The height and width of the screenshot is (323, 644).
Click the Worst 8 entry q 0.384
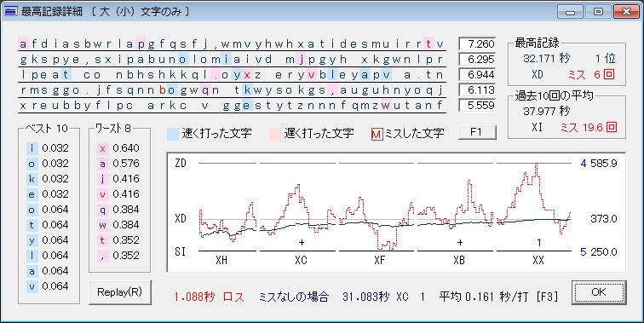119,210
